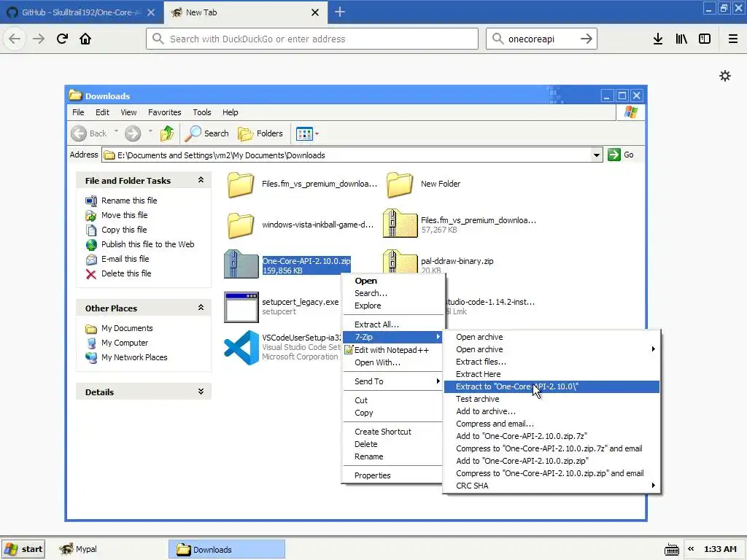This screenshot has height=560, width=747.
Task: Open the browser downloads arrow icon
Action: pyautogui.click(x=658, y=39)
